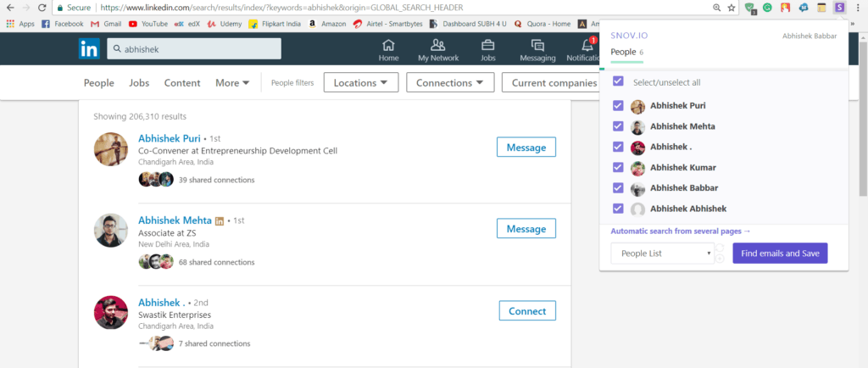Viewport: 868px width, 368px height.
Task: Go to LinkedIn Home nav icon
Action: coord(388,50)
